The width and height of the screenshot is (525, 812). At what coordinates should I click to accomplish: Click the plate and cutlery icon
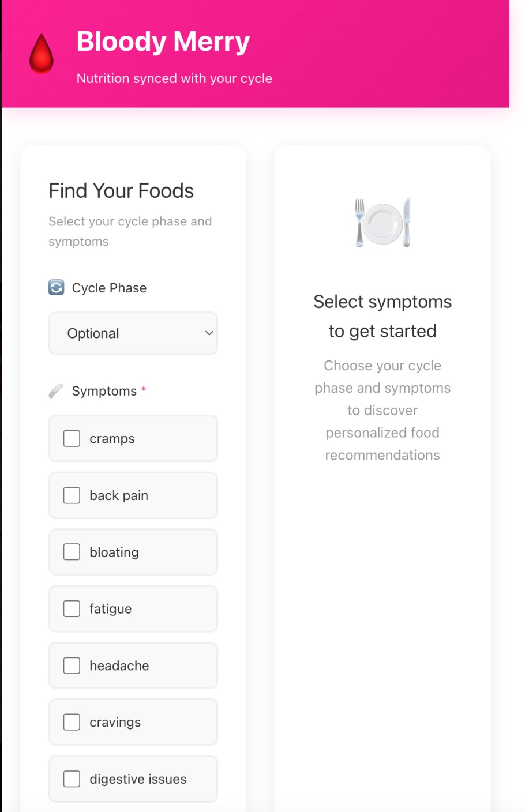[x=382, y=223]
